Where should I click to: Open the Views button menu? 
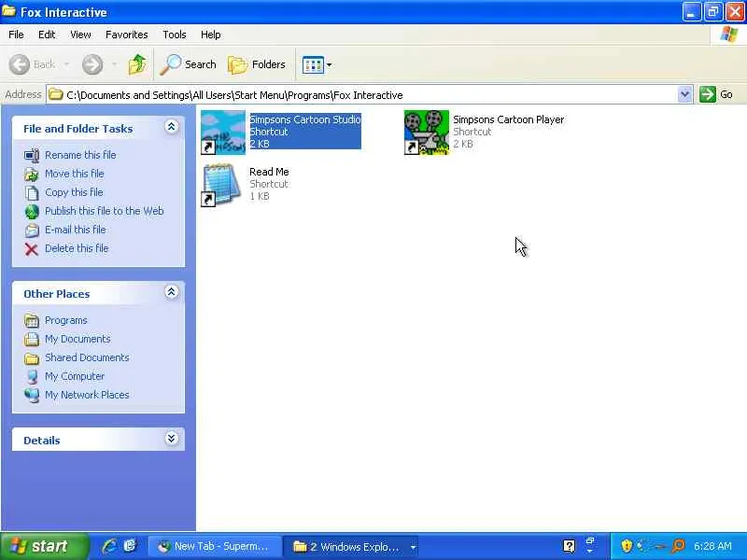point(317,64)
